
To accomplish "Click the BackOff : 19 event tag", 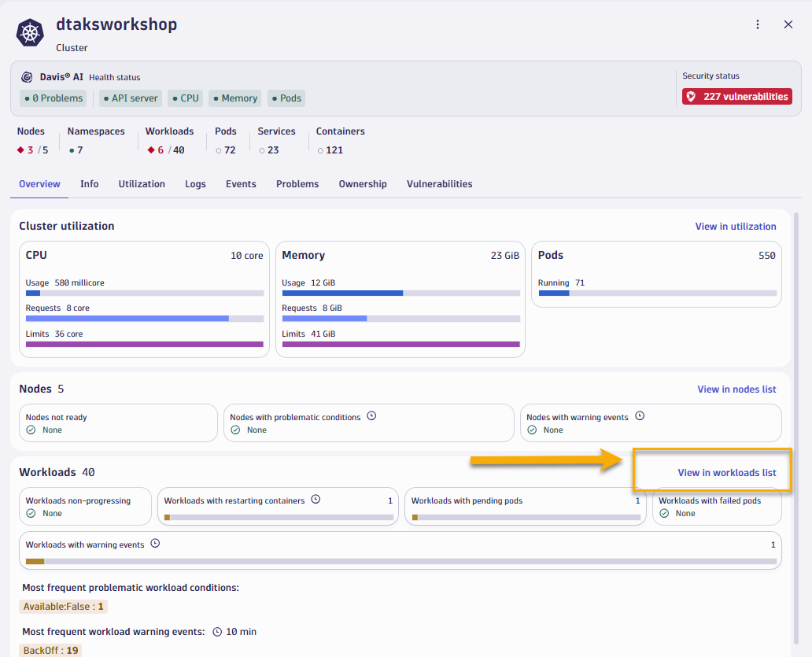I will [x=50, y=651].
